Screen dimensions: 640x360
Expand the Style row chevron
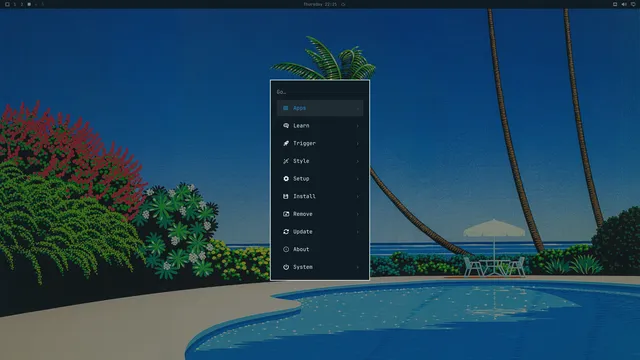(358, 161)
